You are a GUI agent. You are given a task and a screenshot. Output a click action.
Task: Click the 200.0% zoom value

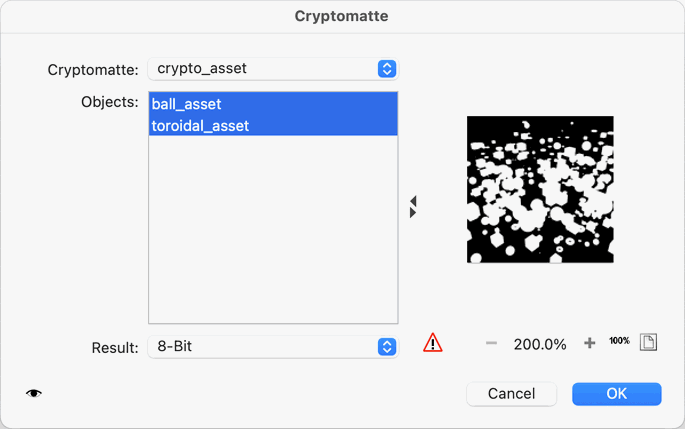[x=540, y=344]
